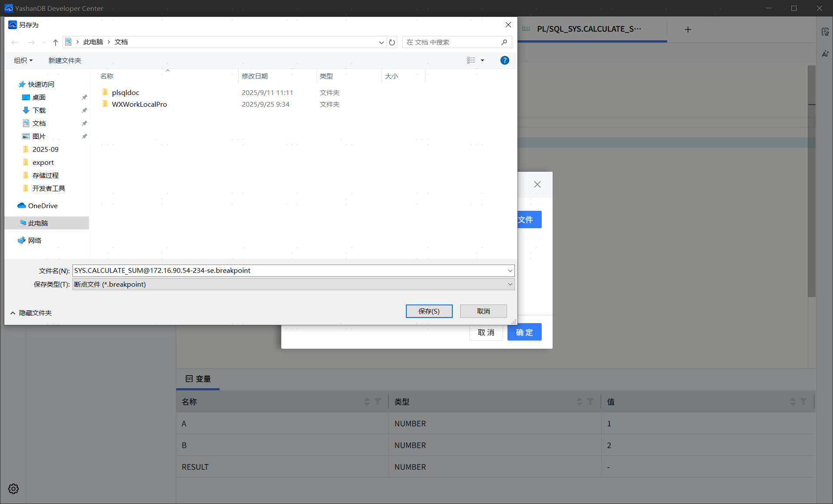
Task: Sort the 类型 column in variables table
Action: 579,402
